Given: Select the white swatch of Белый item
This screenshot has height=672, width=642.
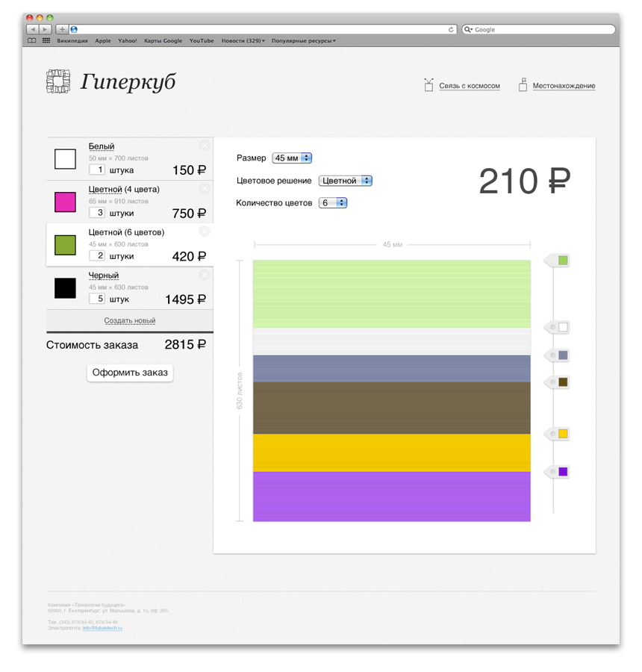Looking at the screenshot, I should pyautogui.click(x=65, y=159).
